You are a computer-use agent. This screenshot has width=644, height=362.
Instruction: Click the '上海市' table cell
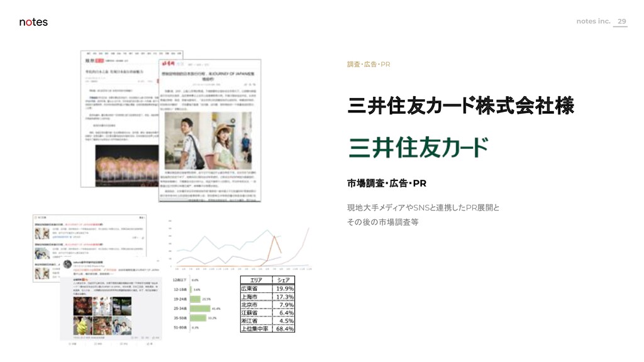click(257, 297)
